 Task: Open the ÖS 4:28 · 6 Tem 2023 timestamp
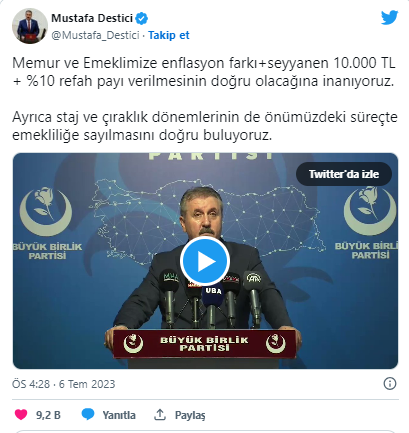click(64, 384)
